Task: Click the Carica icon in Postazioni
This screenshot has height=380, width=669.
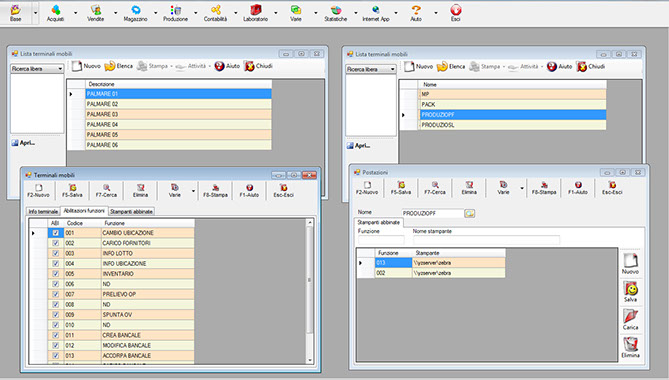Action: pyautogui.click(x=631, y=320)
